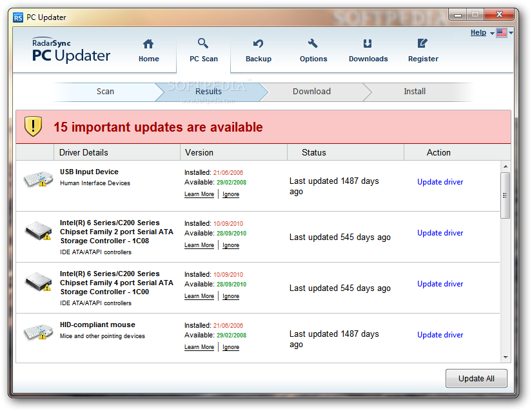
Task: Update driver for 4 port Serial ATA controller
Action: click(440, 284)
